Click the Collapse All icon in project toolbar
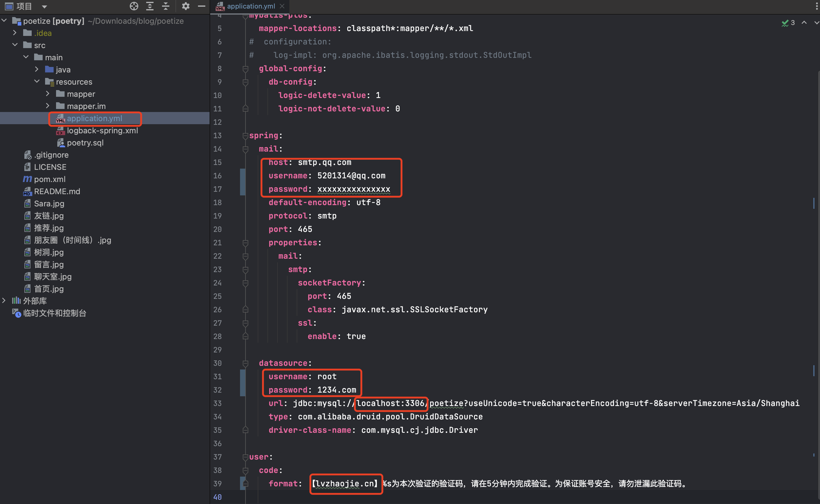Screen dimensions: 820x504 [x=165, y=6]
